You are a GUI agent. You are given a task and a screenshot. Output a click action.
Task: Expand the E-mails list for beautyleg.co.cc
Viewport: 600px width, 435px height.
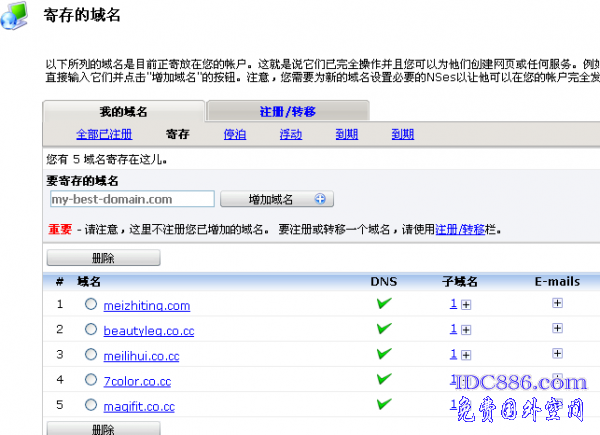click(x=557, y=328)
